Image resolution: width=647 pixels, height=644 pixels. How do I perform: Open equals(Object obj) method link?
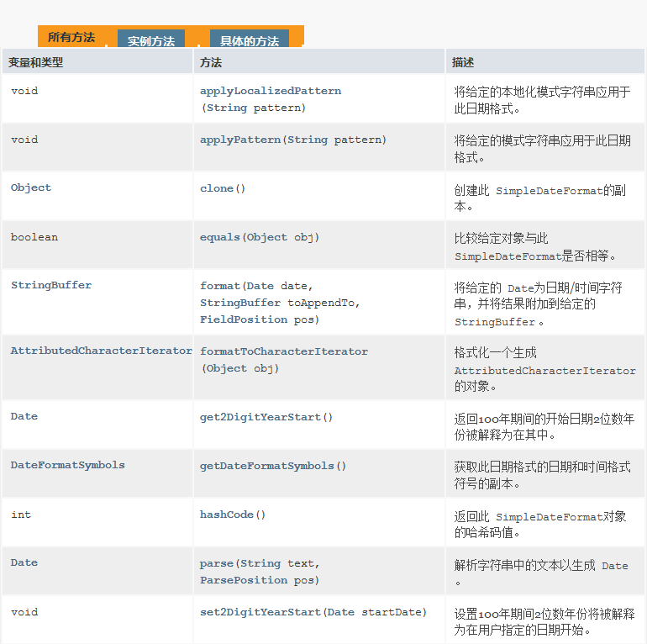(260, 237)
